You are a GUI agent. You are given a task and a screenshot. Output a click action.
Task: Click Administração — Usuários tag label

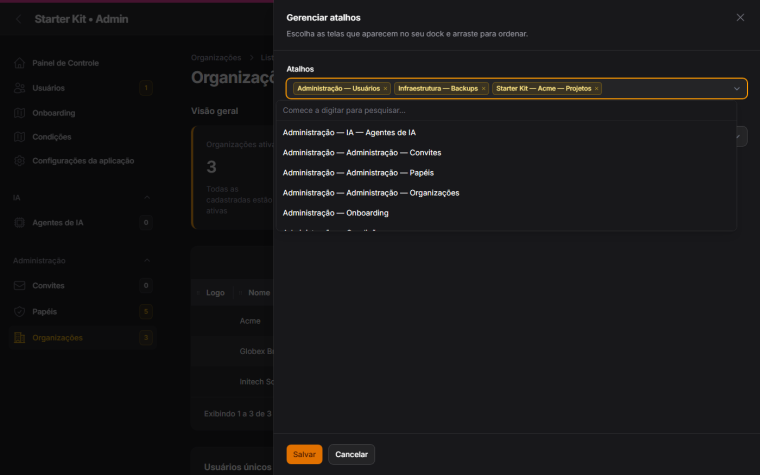click(x=338, y=89)
